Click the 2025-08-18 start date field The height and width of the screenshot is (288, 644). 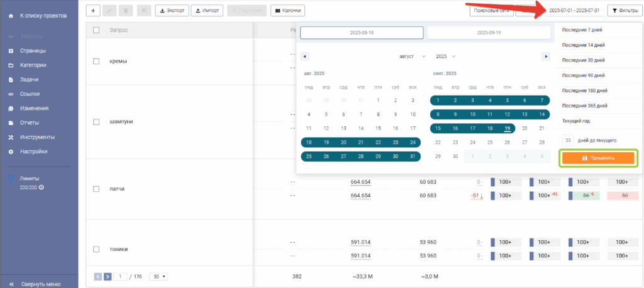[362, 33]
